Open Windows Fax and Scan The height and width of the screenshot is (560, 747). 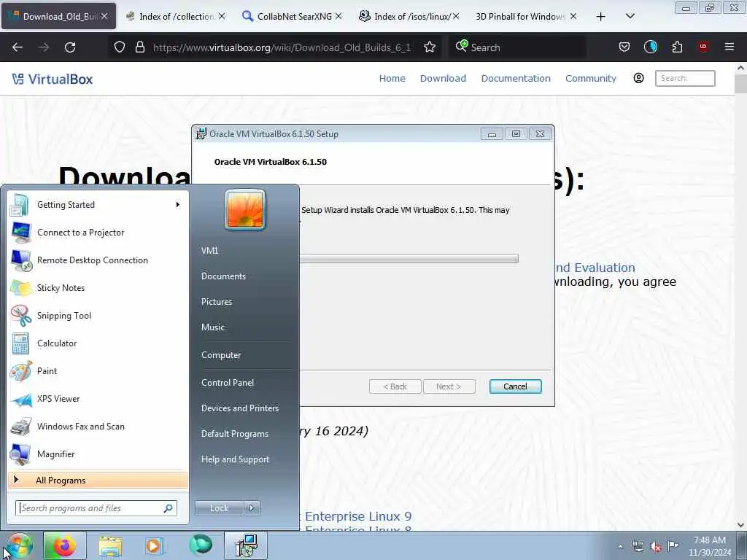pyautogui.click(x=98, y=426)
